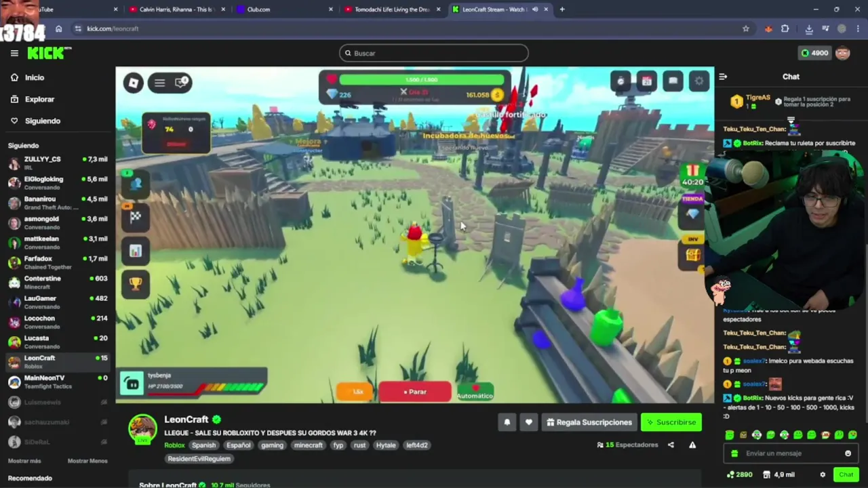
Task: Report the stream with warning icon
Action: coord(692,445)
